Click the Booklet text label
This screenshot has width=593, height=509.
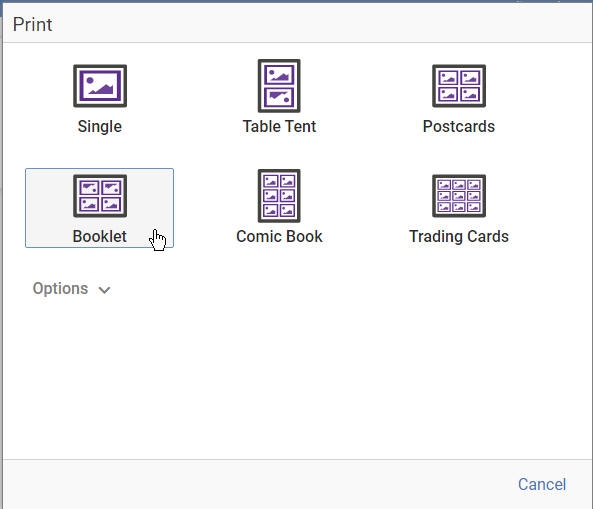99,236
